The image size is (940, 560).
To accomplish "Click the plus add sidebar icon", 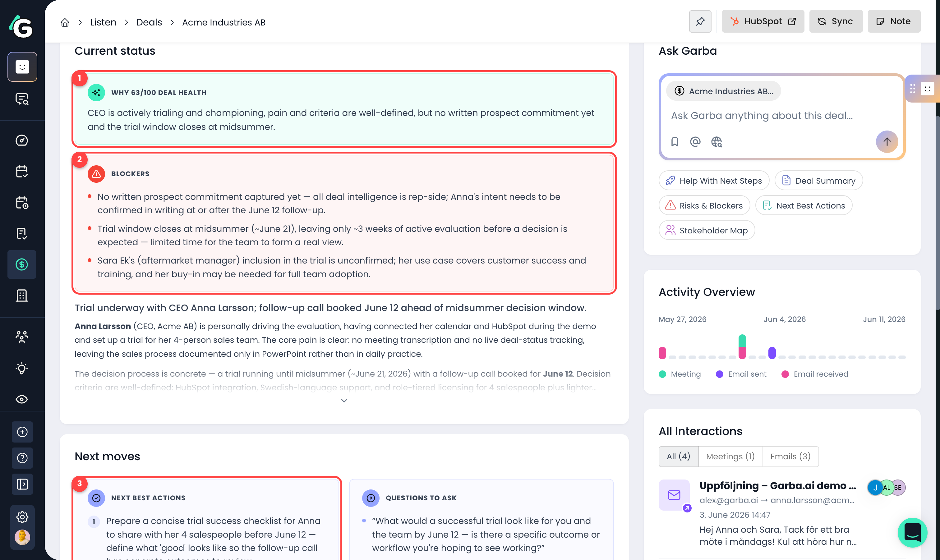I will tap(22, 432).
